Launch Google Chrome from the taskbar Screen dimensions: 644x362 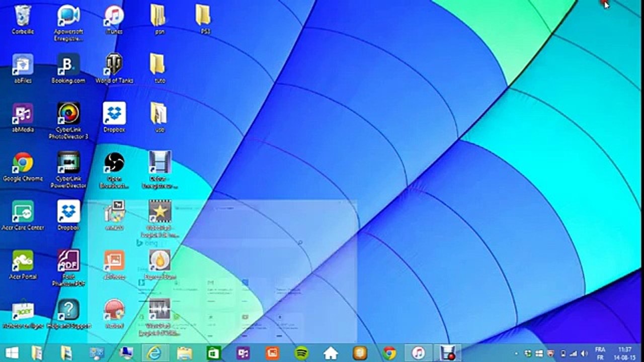389,353
